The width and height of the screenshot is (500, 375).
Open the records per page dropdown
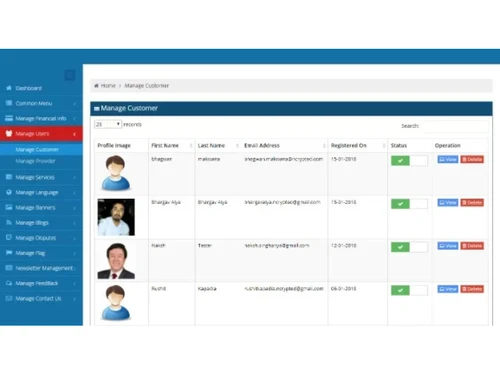pyautogui.click(x=108, y=124)
